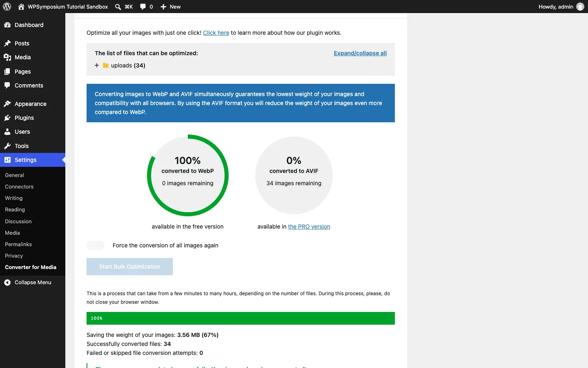Open 'Howdy, admin' account menu
This screenshot has width=588, height=368.
(561, 7)
